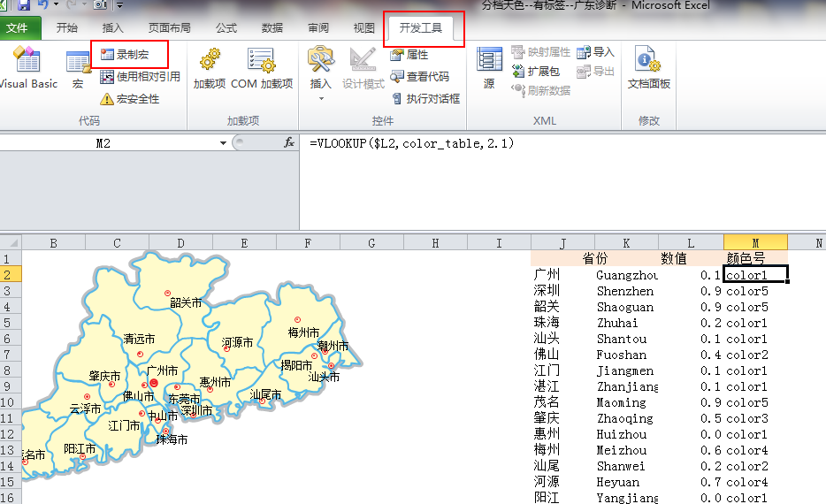The width and height of the screenshot is (826, 504).
Task: Open the Name Box dropdown arrow
Action: (x=223, y=143)
